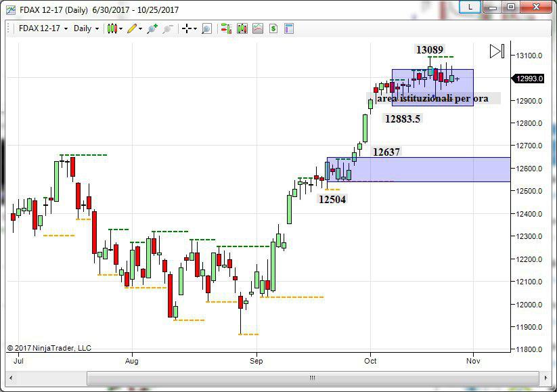Select the crosshair cursor icon
557x392 pixels.
187,28
